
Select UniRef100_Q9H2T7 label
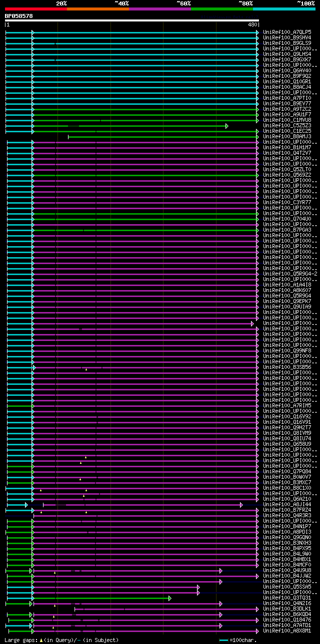pyautogui.click(x=287, y=427)
